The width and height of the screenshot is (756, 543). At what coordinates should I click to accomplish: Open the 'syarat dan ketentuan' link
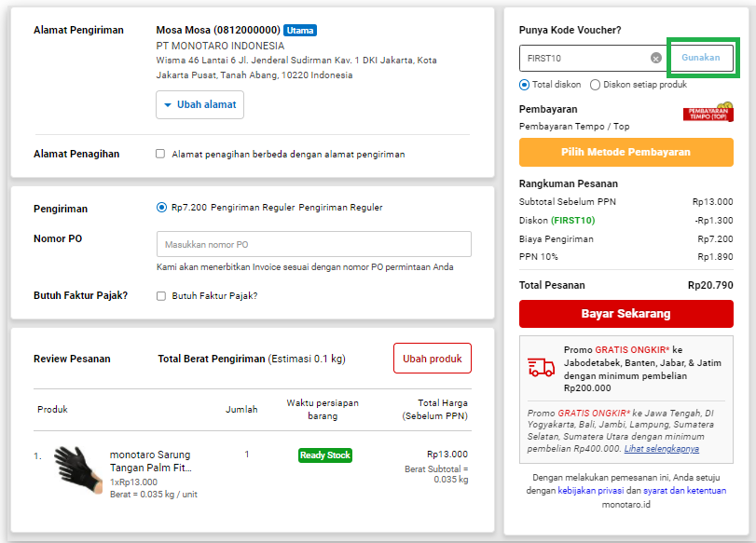click(683, 491)
